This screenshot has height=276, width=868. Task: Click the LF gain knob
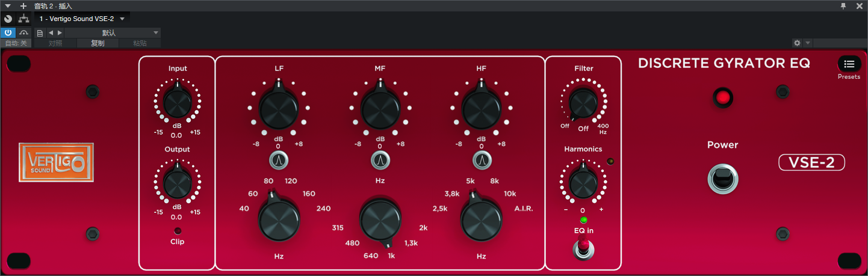pyautogui.click(x=279, y=108)
